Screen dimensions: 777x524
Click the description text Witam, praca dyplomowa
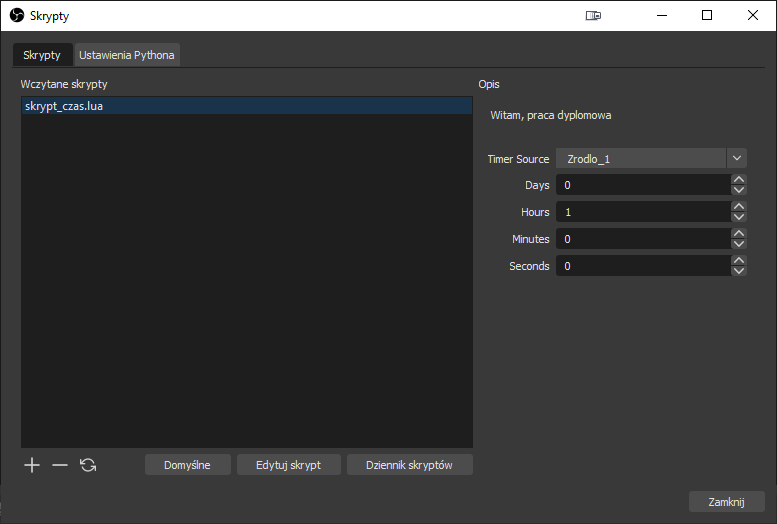(551, 115)
